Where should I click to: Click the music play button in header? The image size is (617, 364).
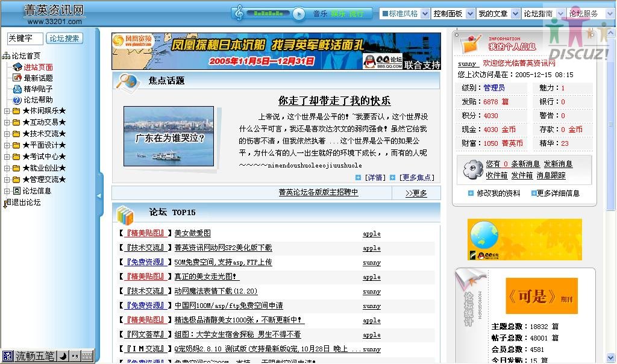tap(299, 14)
